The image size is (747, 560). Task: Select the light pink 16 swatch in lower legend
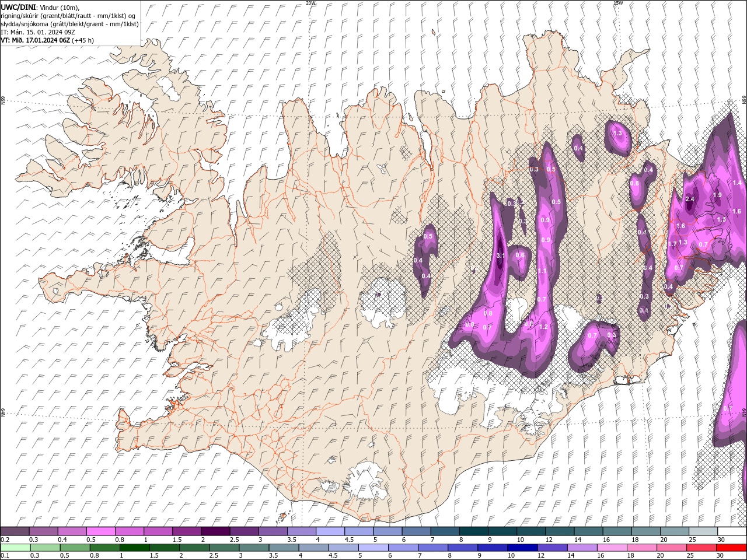tap(612, 548)
